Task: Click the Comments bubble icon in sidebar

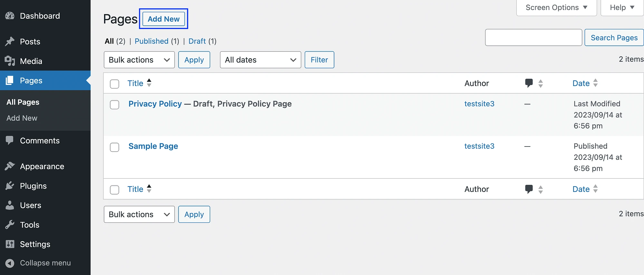Action: coord(10,140)
